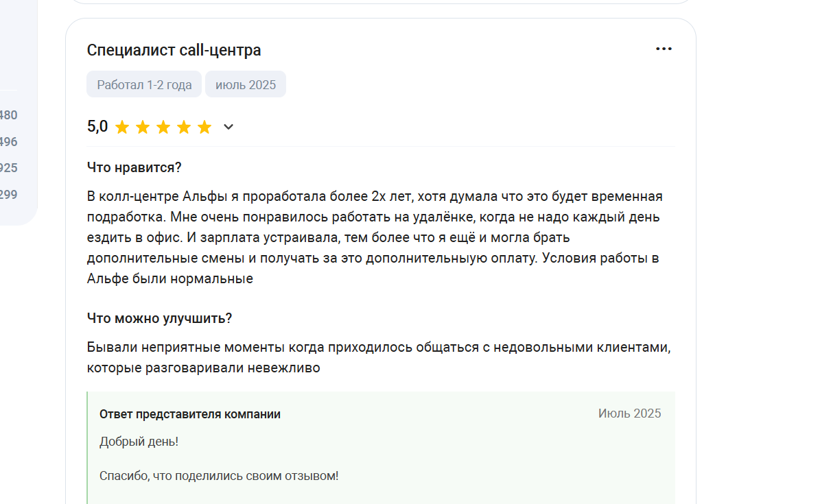Click the 'Спасибо, что поделились своим отзывом!' text

point(219,476)
